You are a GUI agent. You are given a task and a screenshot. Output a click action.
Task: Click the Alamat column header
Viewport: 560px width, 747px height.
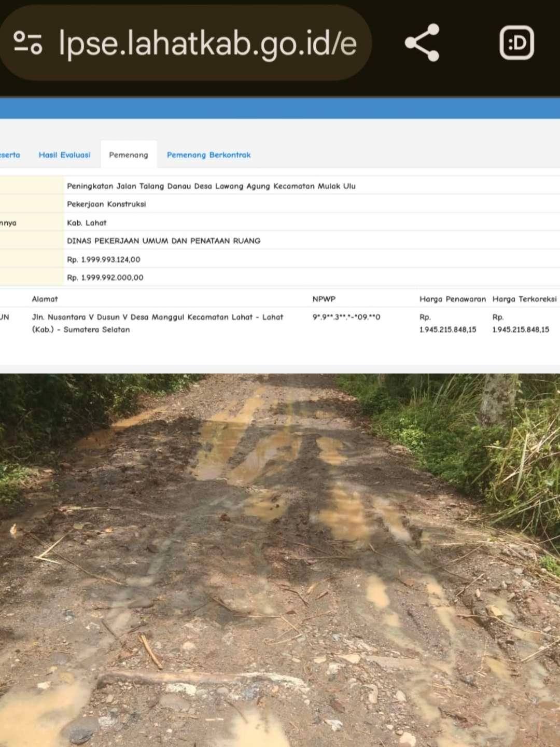tap(45, 299)
